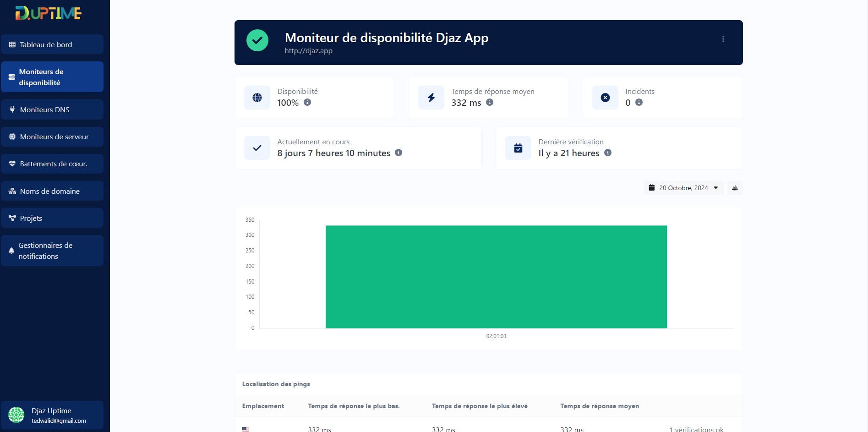Image resolution: width=868 pixels, height=432 pixels.
Task: Click the 8 jours 7 heures 10 minutes value
Action: coord(334,153)
